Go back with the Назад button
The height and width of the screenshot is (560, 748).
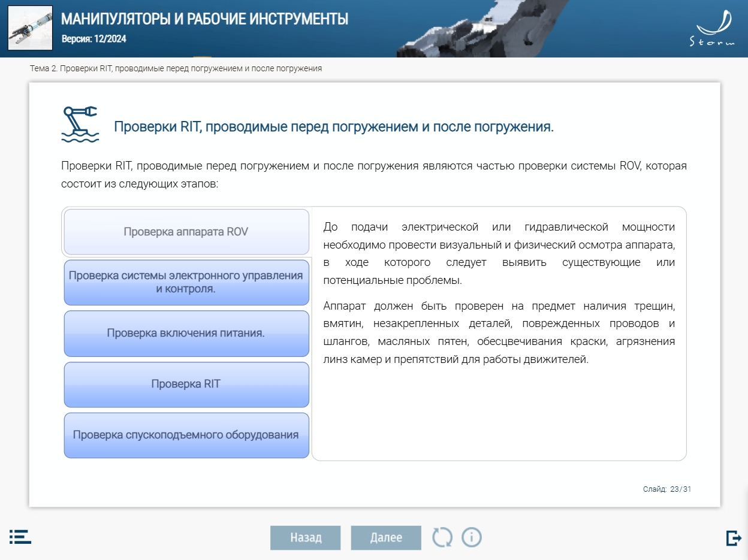click(x=306, y=538)
